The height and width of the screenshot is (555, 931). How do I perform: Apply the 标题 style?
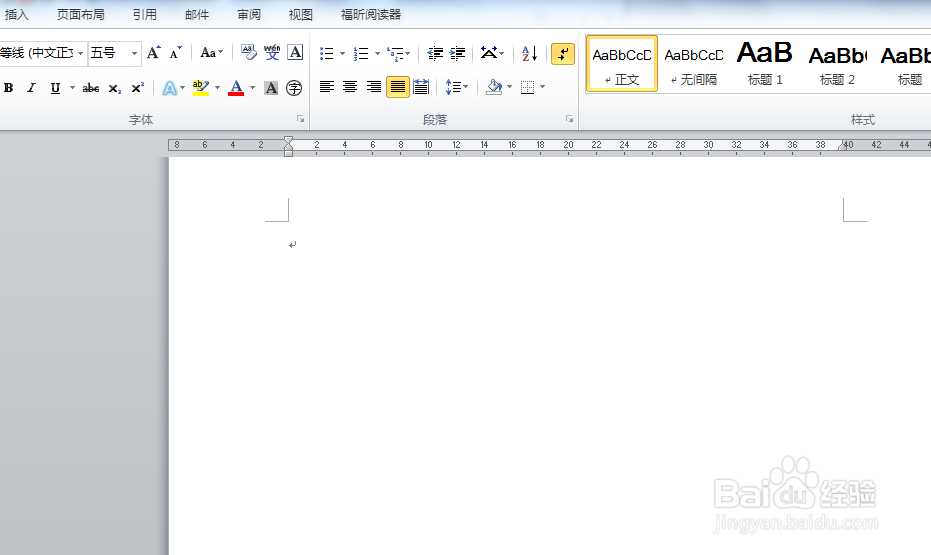(x=904, y=64)
